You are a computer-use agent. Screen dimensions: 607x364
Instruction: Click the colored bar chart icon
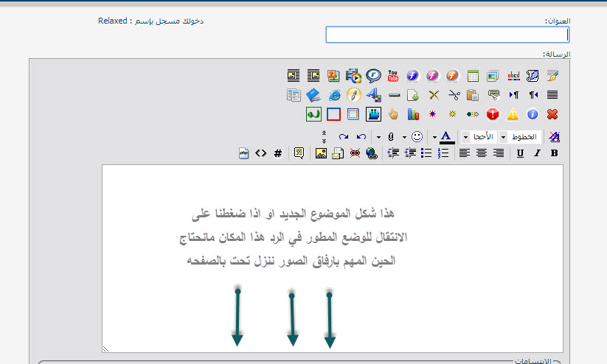[413, 114]
